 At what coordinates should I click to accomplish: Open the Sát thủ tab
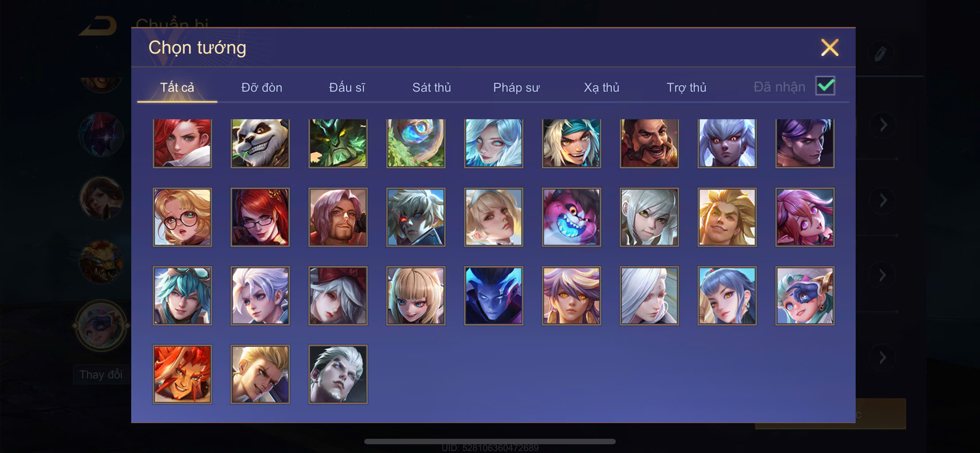point(431,88)
